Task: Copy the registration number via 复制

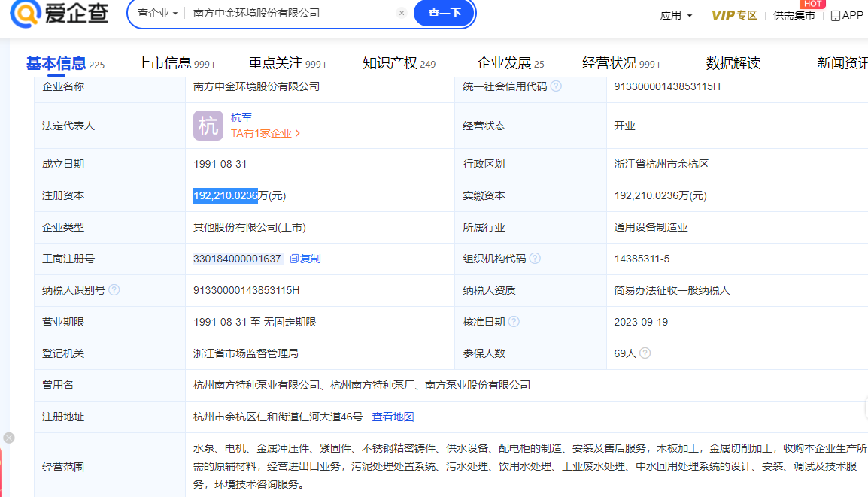Action: (x=305, y=259)
